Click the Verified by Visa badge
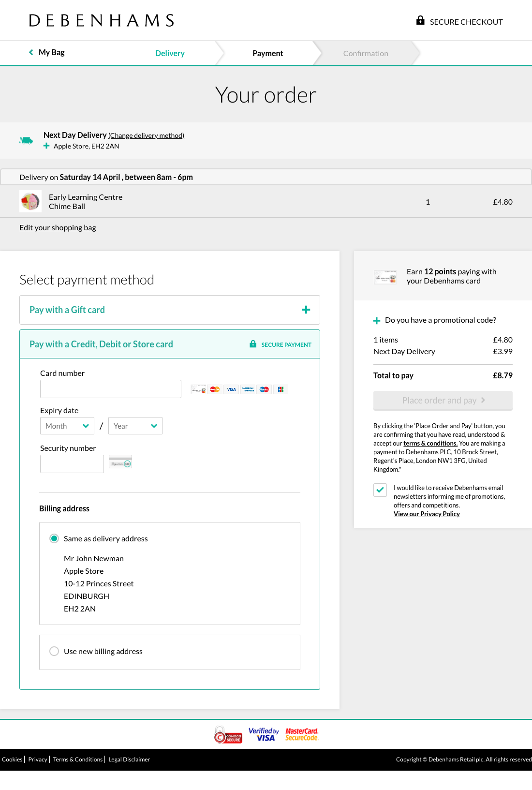Screen dimensions: 532x790 pyautogui.click(x=264, y=734)
